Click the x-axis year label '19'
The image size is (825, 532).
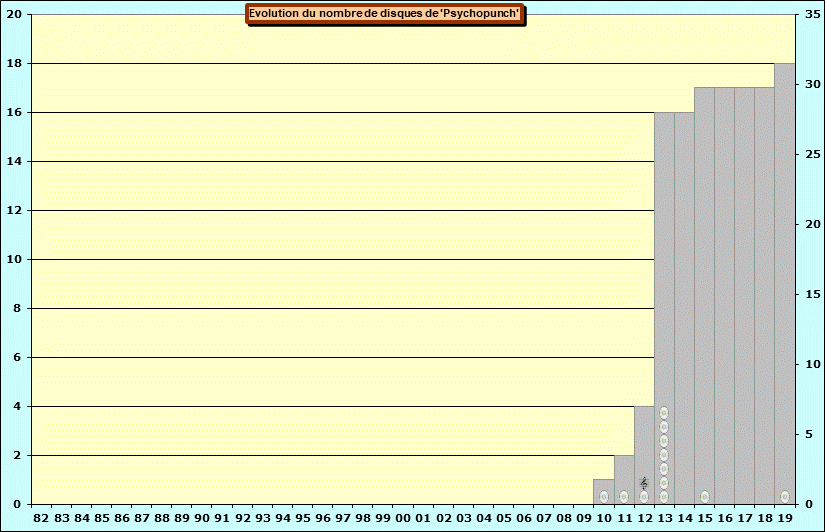785,518
